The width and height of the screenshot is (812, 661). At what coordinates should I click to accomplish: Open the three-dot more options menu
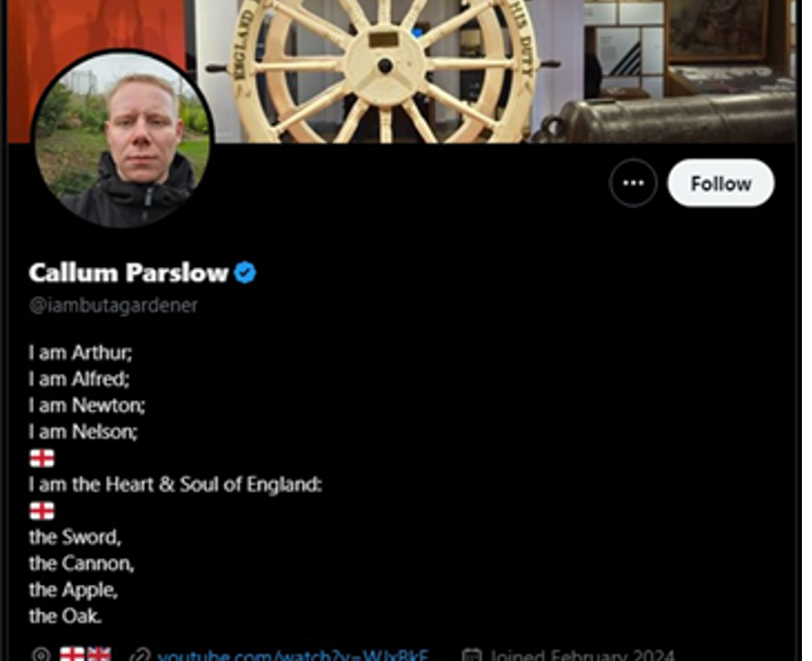[633, 183]
